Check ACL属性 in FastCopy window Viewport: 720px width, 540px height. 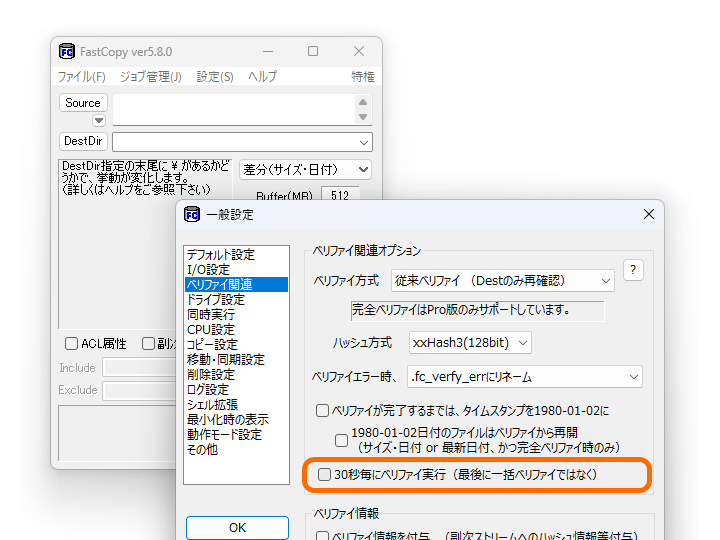coord(71,343)
